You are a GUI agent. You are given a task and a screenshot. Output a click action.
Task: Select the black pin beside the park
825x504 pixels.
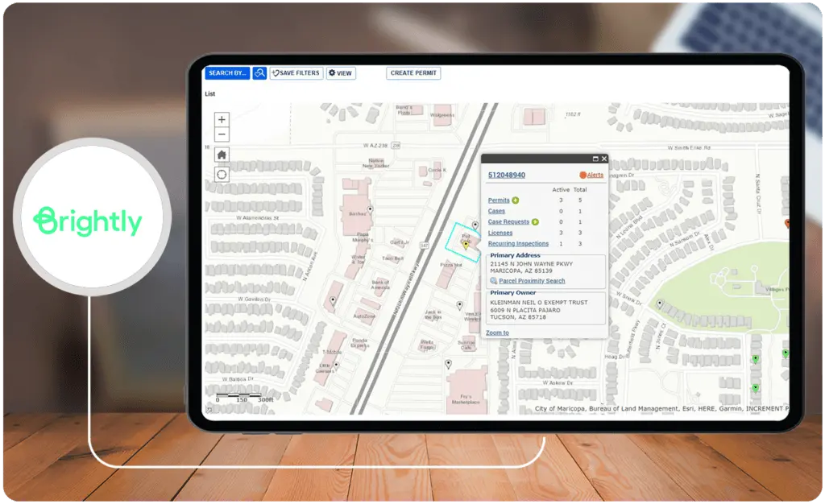[x=660, y=304]
